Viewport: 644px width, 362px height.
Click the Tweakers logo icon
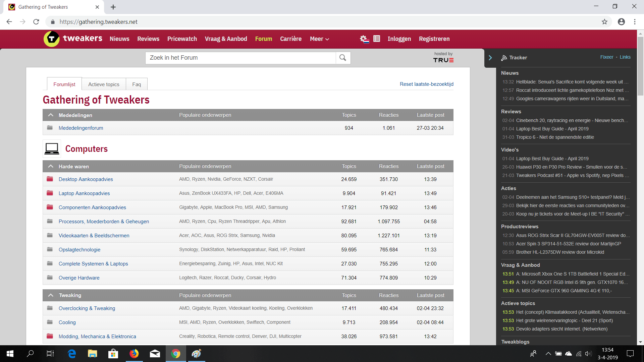click(x=52, y=39)
